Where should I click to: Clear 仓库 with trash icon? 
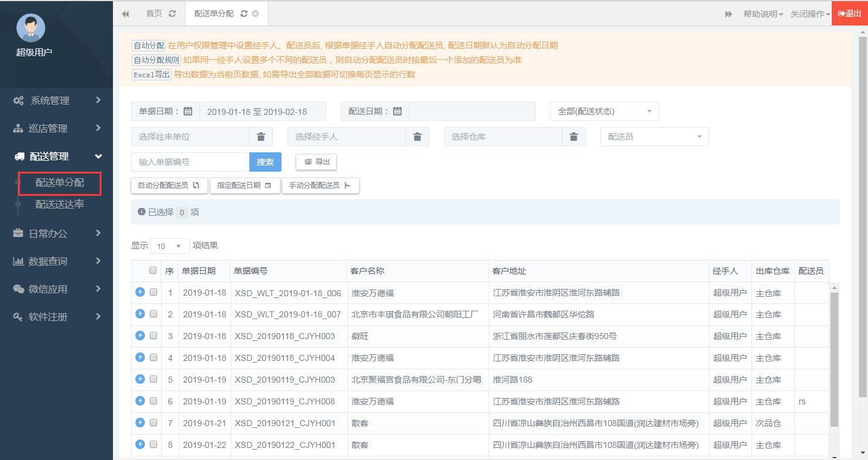pos(574,137)
